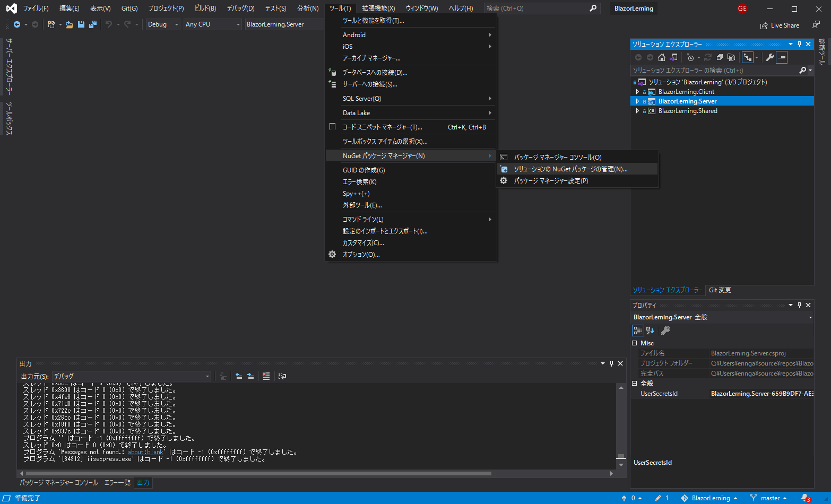
Task: Click horizontal scrollbar thumb in Output window
Action: (x=258, y=473)
